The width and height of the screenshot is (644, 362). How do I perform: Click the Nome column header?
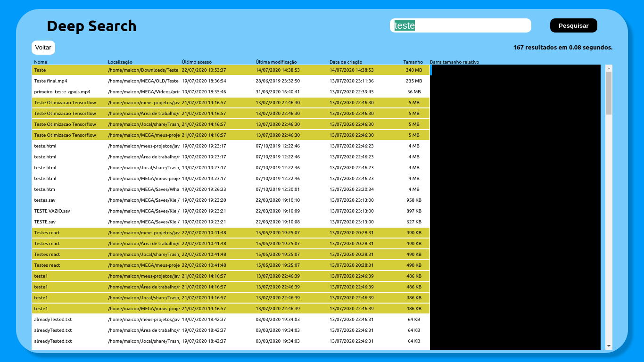click(x=41, y=62)
